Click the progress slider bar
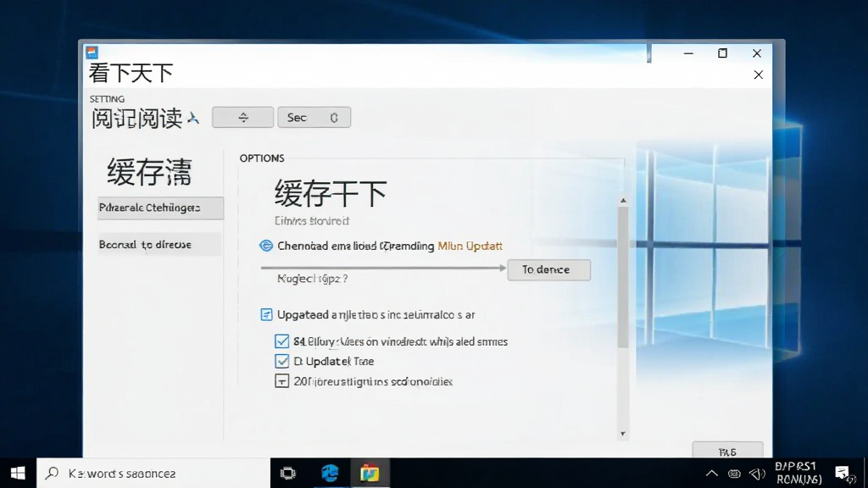868x488 pixels. [x=383, y=268]
